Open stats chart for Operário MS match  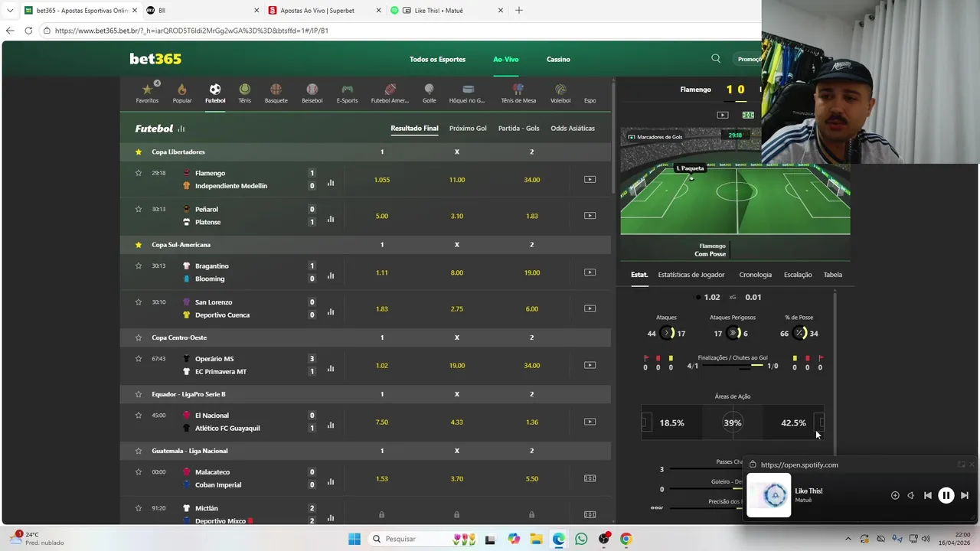(331, 368)
